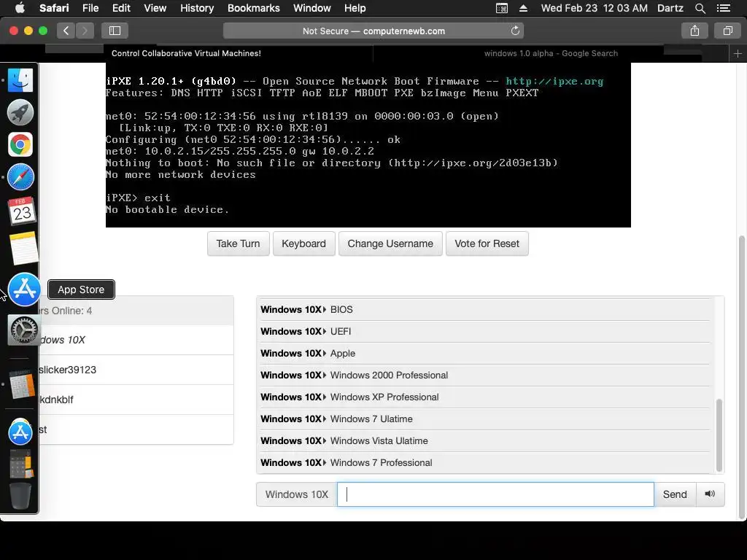The height and width of the screenshot is (560, 747).
Task: Open the Trash in the Dock
Action: point(20,496)
